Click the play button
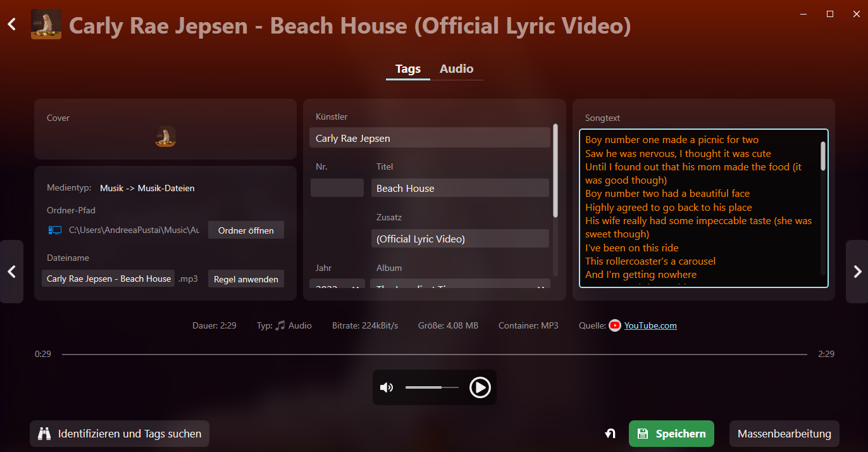The height and width of the screenshot is (452, 868). (480, 387)
